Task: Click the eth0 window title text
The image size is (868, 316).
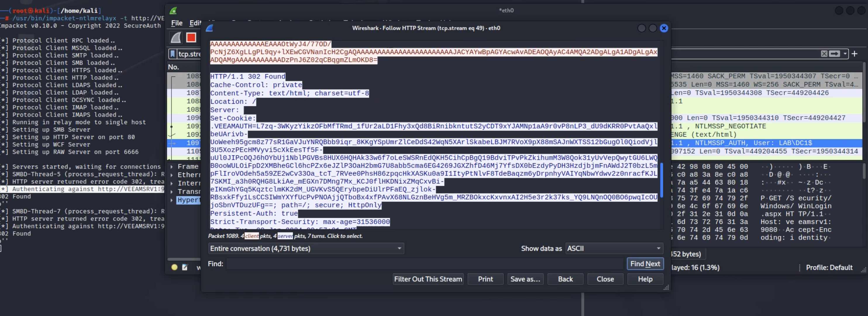Action: 506,11
